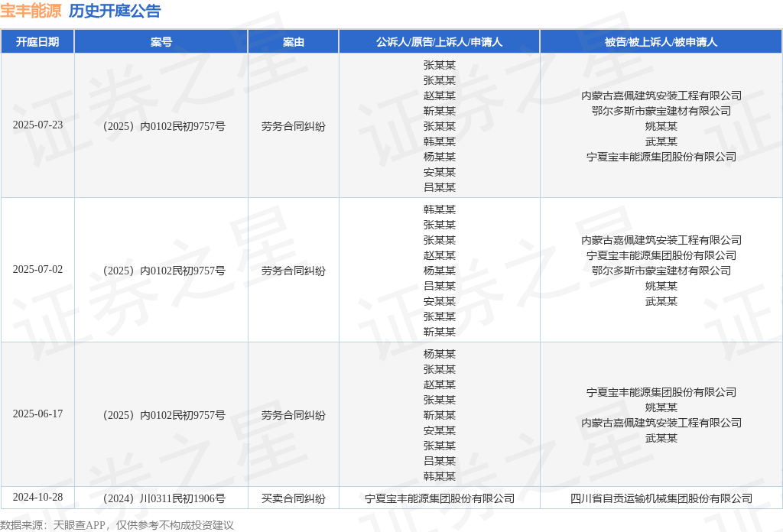Click defendant 四川省自贡运输机械集团股份有限公司

(x=661, y=498)
